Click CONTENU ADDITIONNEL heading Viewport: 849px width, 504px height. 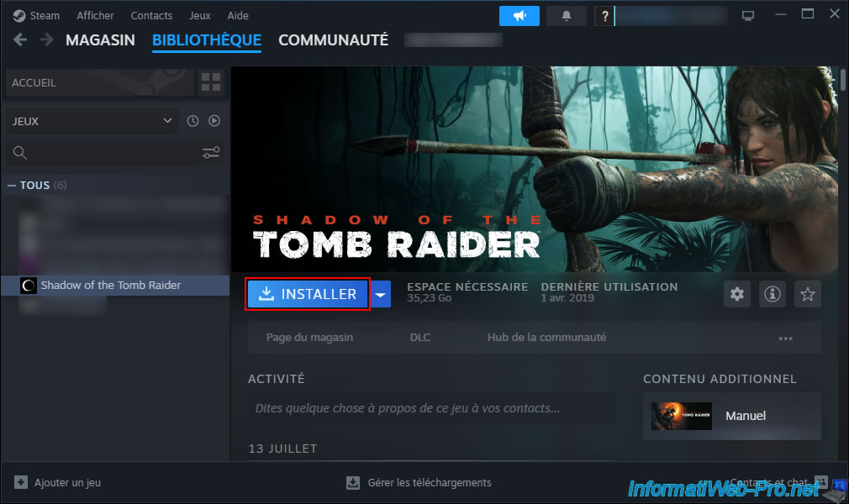[720, 379]
